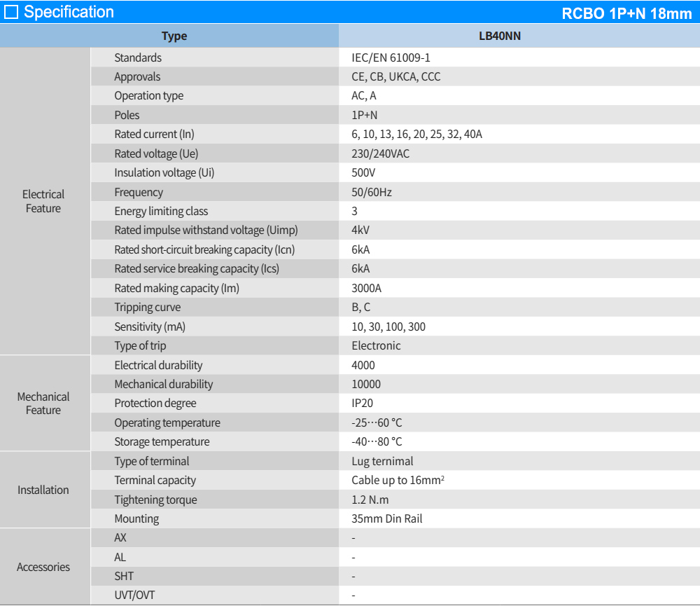Viewport: 700px width, 606px height.
Task: Click the Electrical Feature category cell
Action: tap(43, 201)
